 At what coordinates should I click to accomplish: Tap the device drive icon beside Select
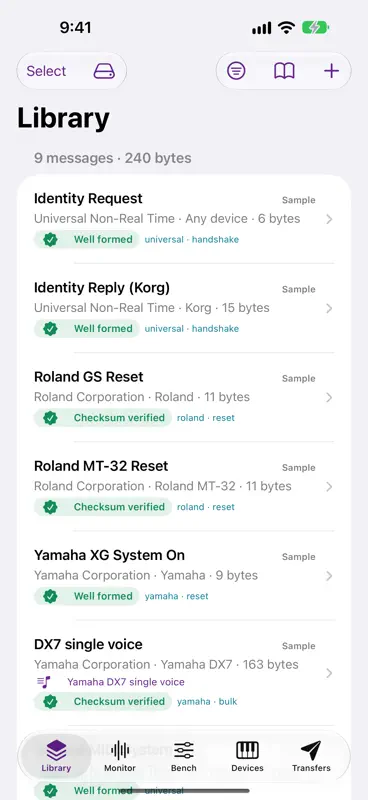[104, 71]
